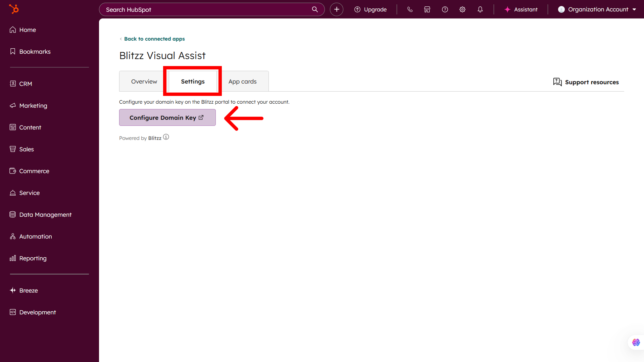
Task: Open the calling phone icon
Action: tap(410, 9)
